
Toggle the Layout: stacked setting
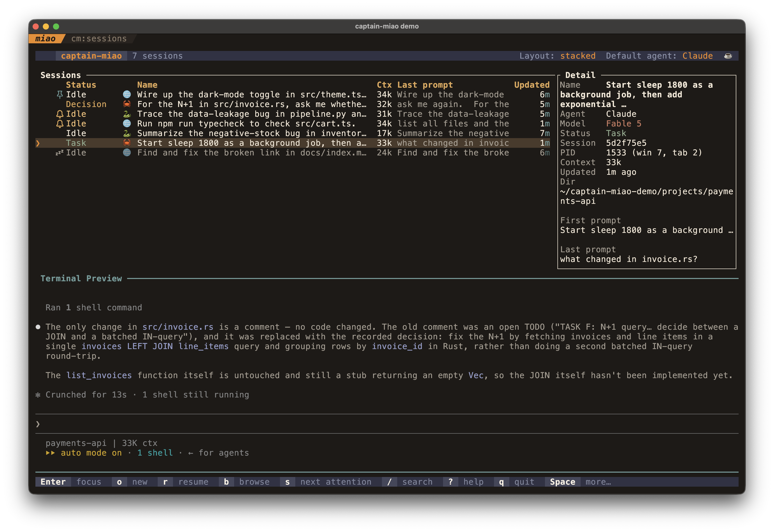557,56
